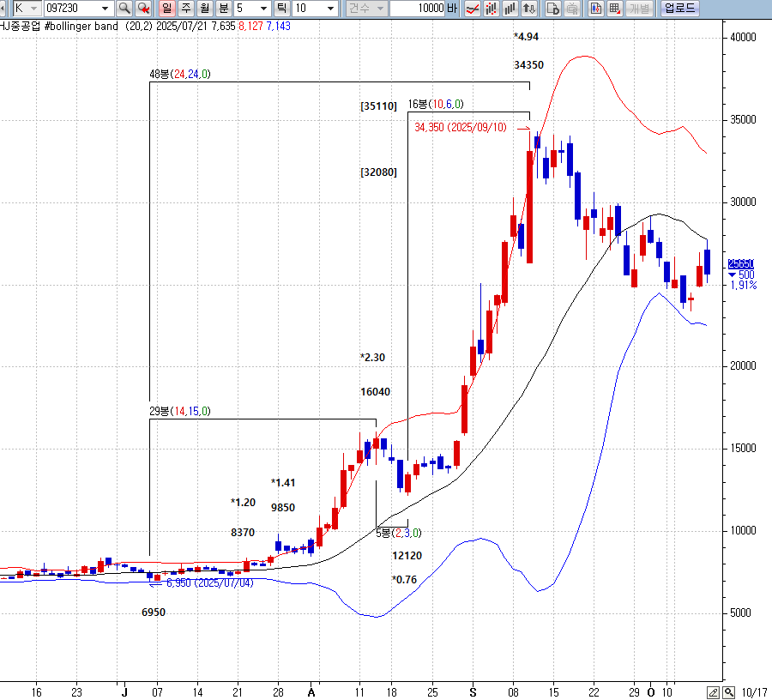Select the minute (분) chart period
Image resolution: width=772 pixels, height=700 pixels.
tap(223, 9)
